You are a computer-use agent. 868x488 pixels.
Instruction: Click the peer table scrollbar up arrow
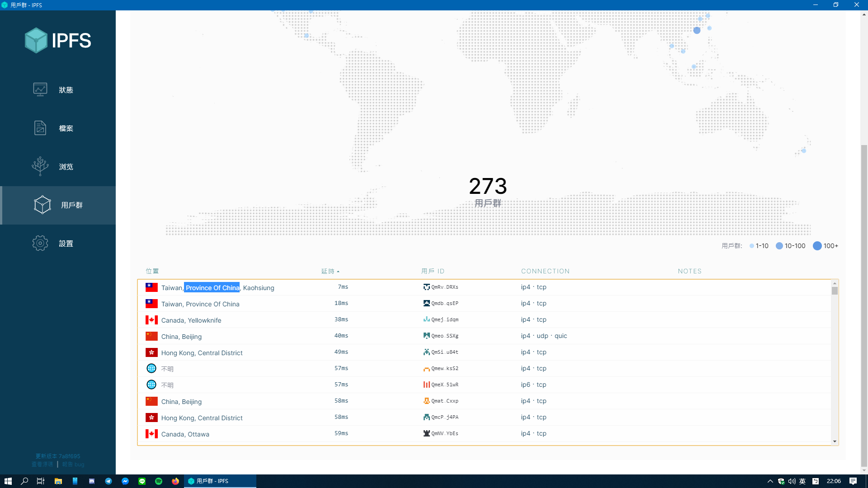(835, 283)
